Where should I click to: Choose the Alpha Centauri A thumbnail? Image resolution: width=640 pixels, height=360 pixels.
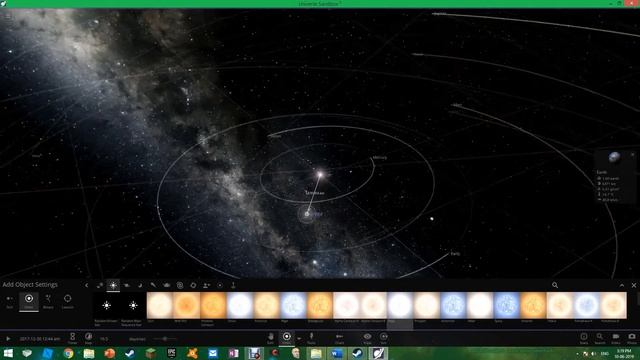(x=346, y=305)
